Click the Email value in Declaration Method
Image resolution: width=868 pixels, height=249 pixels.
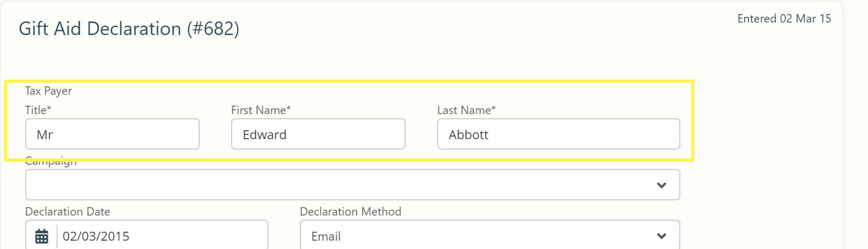pyautogui.click(x=326, y=236)
